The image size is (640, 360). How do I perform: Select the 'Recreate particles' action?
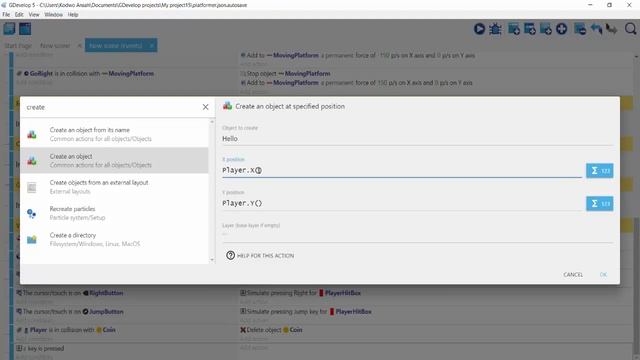point(114,213)
